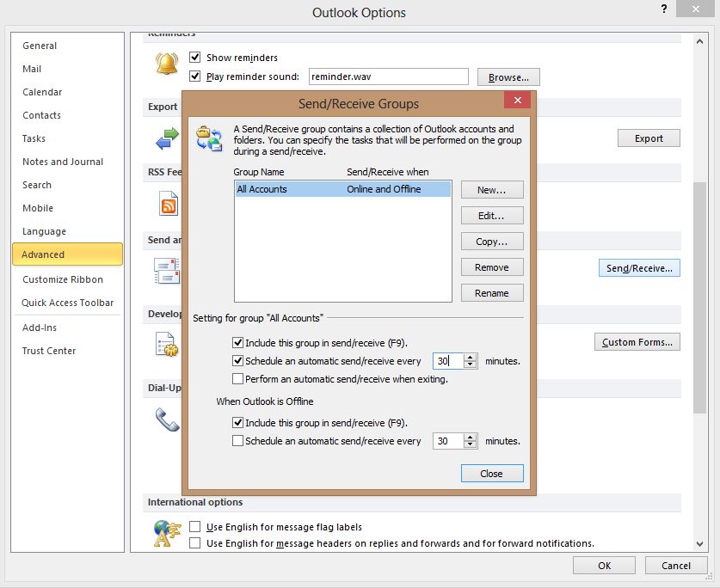The width and height of the screenshot is (720, 588).
Task: Decrease online send/receive minutes with down arrow
Action: [x=470, y=364]
